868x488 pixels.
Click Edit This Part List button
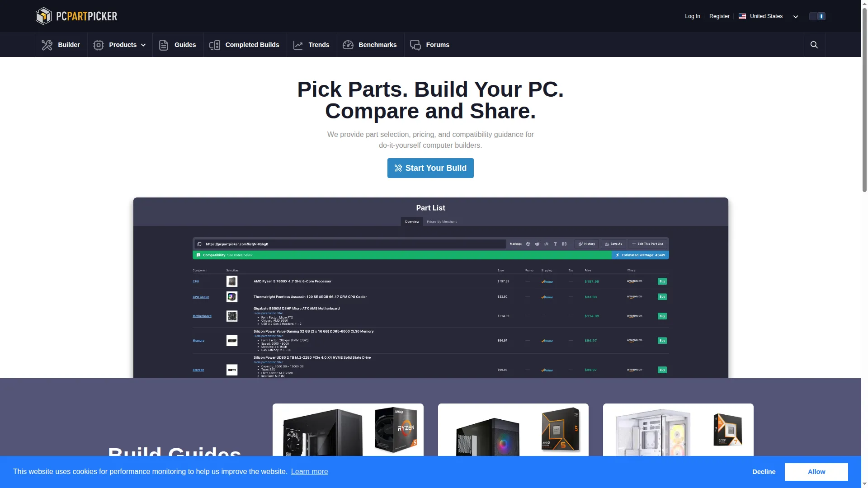[647, 244]
